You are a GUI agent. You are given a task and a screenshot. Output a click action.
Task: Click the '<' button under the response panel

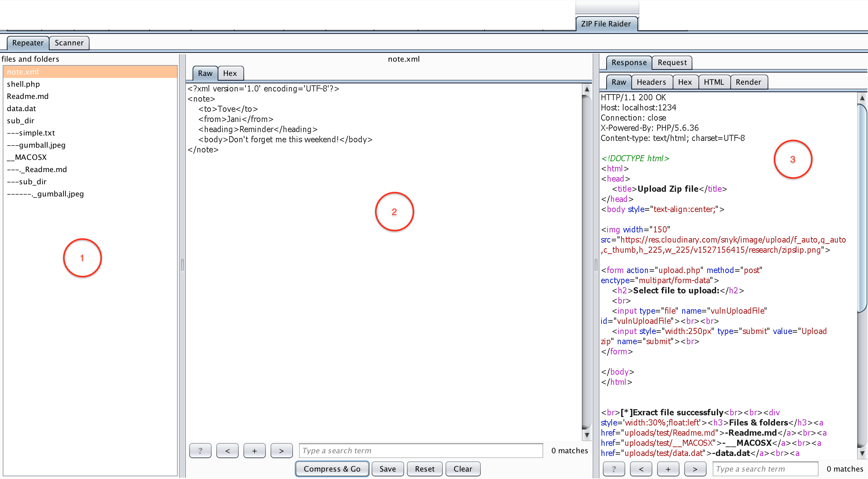click(641, 469)
